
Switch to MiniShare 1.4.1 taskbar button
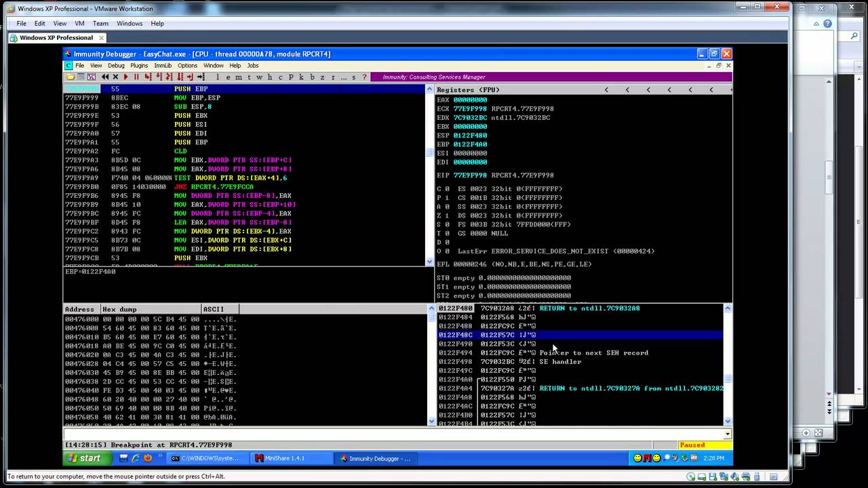(292, 458)
